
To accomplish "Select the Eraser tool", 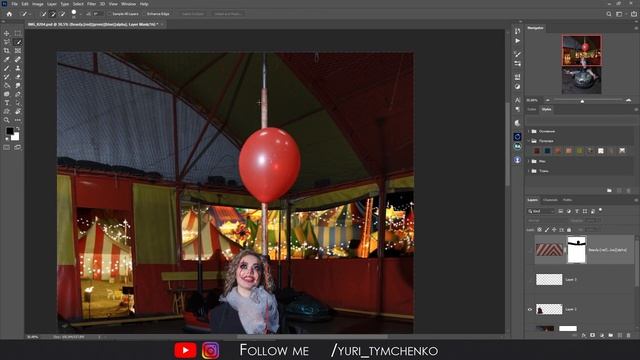I will tap(18, 77).
